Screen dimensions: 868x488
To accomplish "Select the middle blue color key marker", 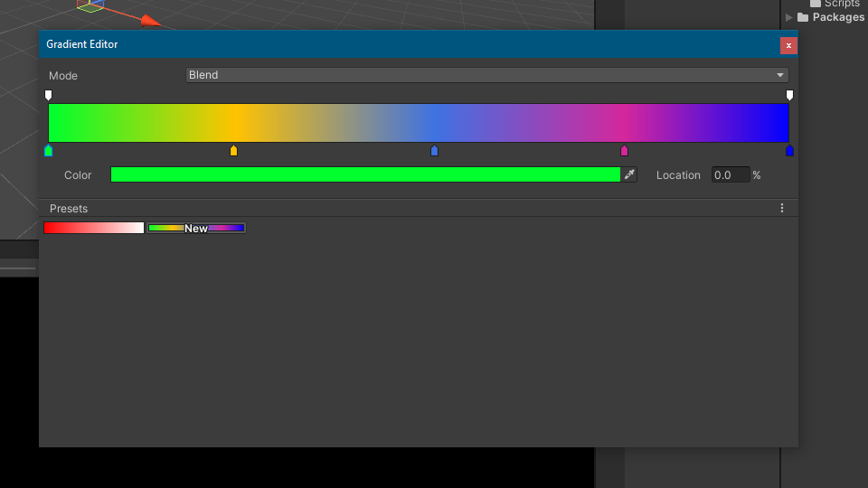I will pos(435,151).
